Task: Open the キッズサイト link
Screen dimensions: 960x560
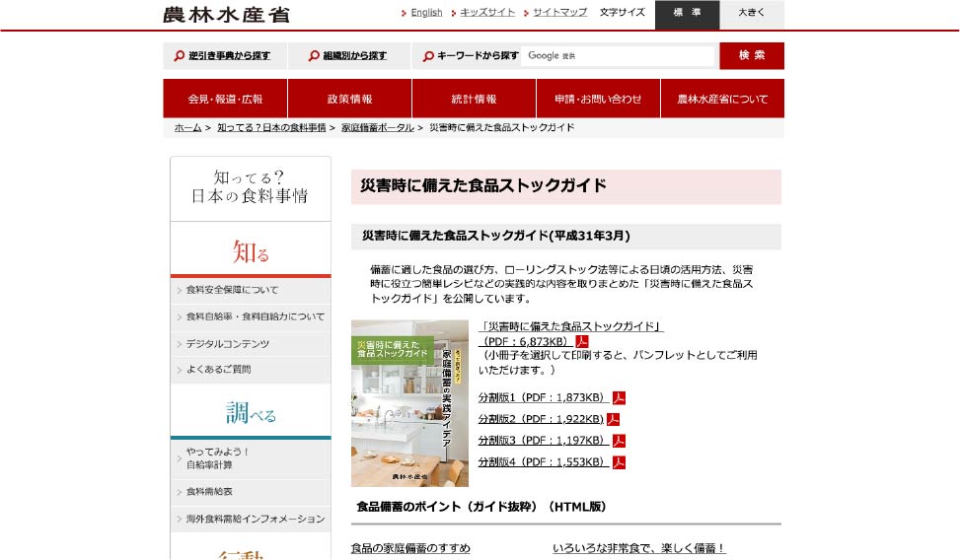Action: [487, 12]
